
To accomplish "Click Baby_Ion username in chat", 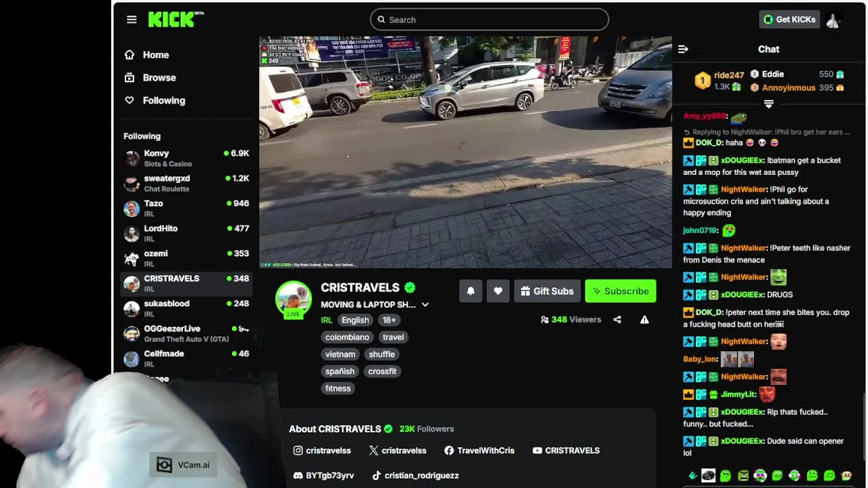I will click(x=700, y=359).
